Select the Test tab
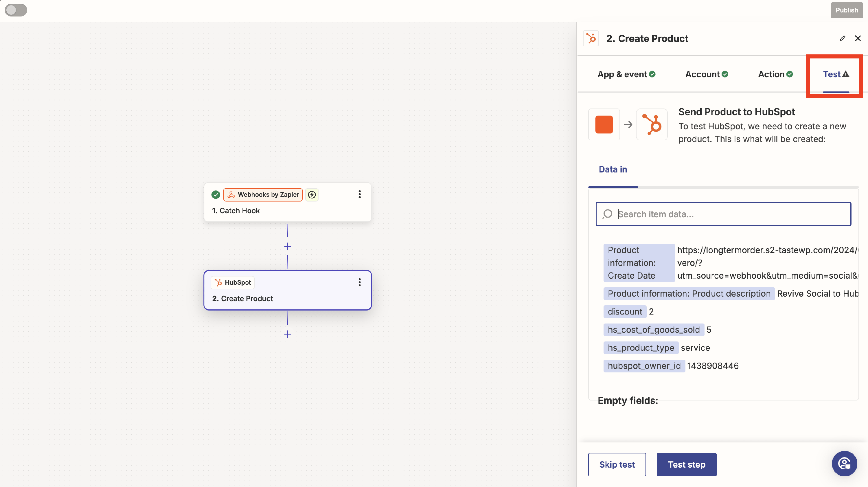The width and height of the screenshot is (868, 487). tap(836, 74)
